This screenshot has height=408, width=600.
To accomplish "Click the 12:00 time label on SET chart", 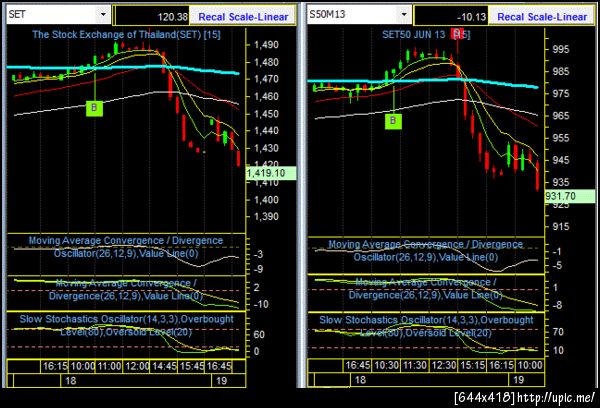I will coord(137,366).
